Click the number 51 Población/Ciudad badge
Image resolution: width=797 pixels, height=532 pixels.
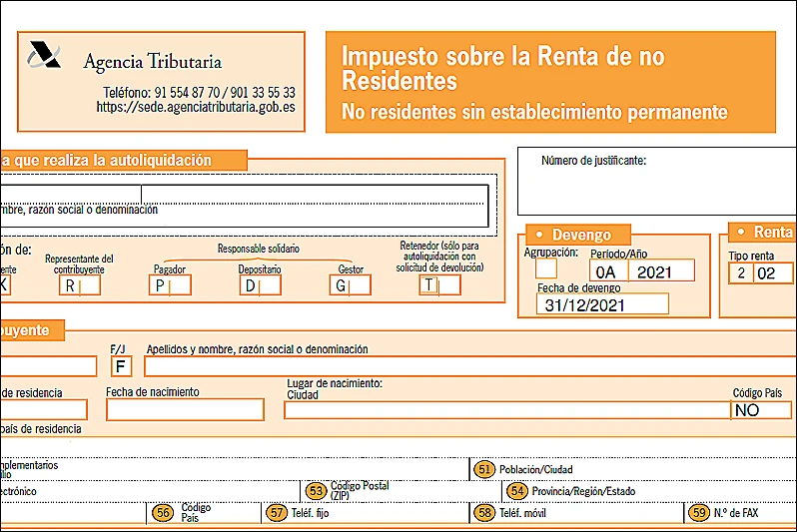click(x=485, y=469)
